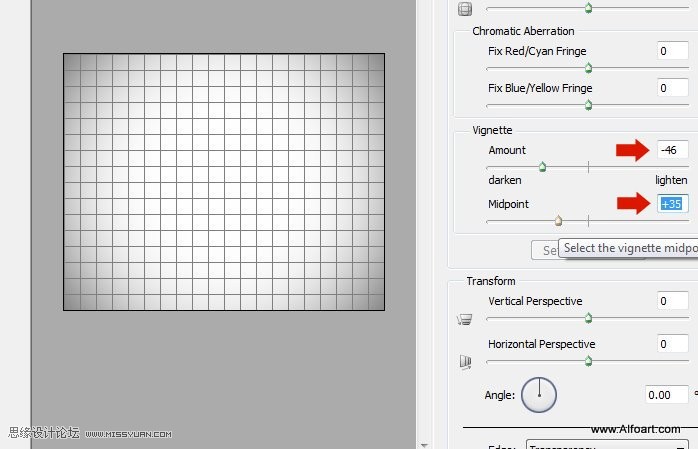The image size is (698, 449).
Task: Click the Horizontal Perspective icon
Action: (464, 362)
